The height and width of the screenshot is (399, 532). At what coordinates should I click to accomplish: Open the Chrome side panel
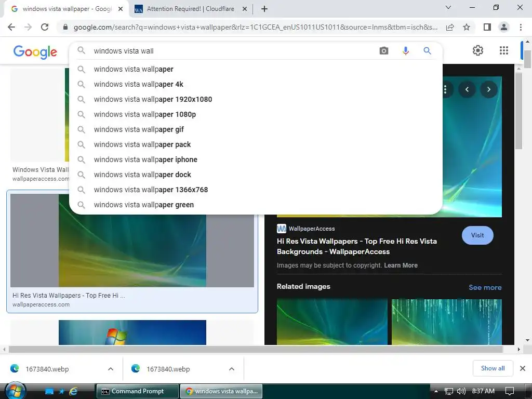click(x=487, y=27)
